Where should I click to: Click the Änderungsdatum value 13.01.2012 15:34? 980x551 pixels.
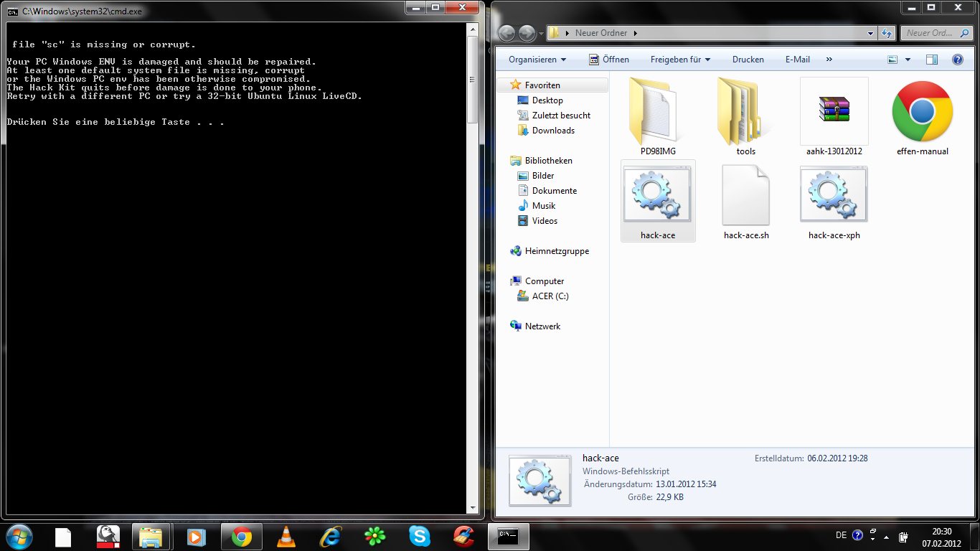[x=686, y=484]
